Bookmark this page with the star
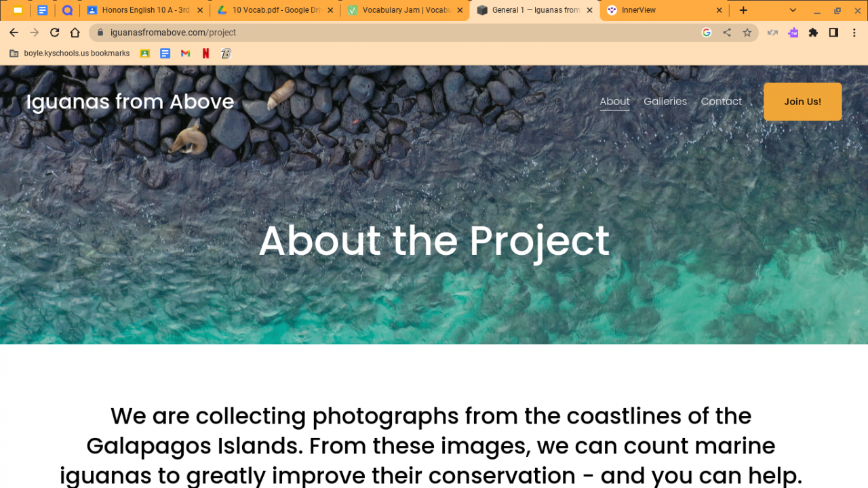The image size is (868, 488). coord(747,33)
